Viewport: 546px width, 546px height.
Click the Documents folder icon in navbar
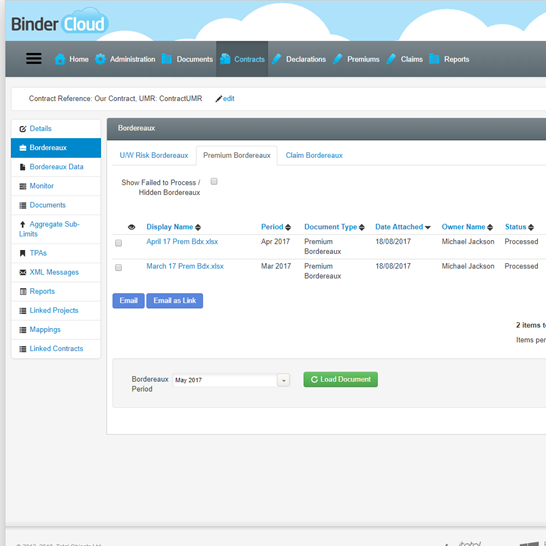click(166, 59)
